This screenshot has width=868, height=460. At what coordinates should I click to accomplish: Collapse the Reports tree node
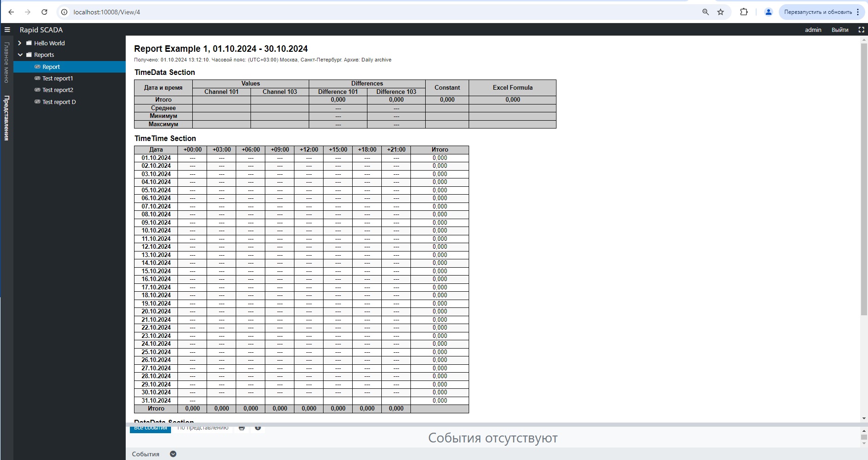(20, 55)
